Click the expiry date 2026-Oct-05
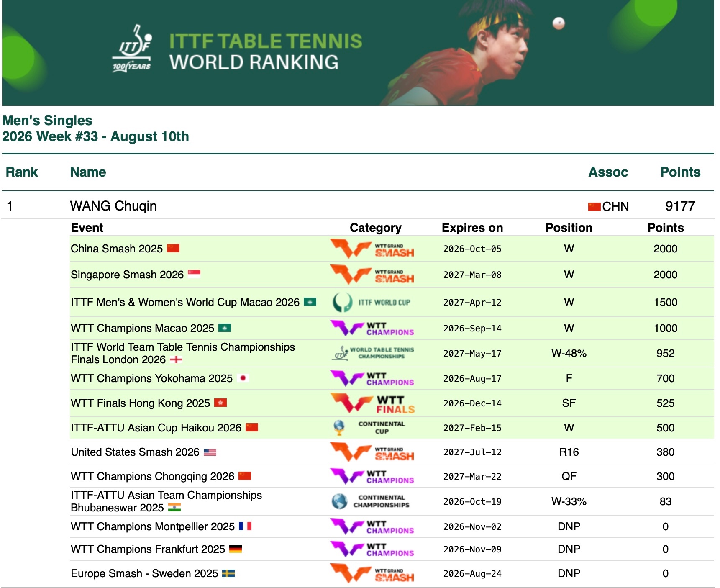 [x=472, y=249]
